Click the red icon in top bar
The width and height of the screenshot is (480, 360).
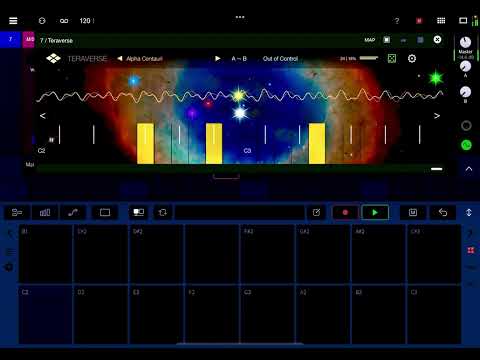click(x=419, y=21)
